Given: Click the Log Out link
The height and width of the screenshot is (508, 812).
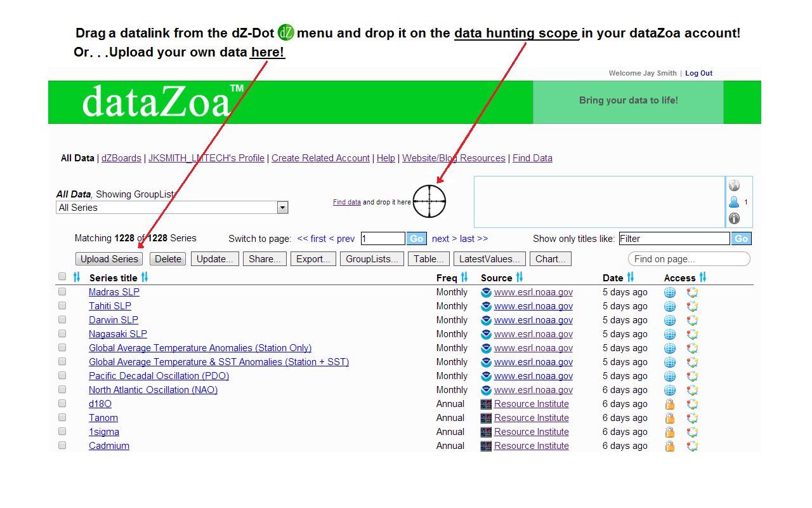Looking at the screenshot, I should (698, 73).
